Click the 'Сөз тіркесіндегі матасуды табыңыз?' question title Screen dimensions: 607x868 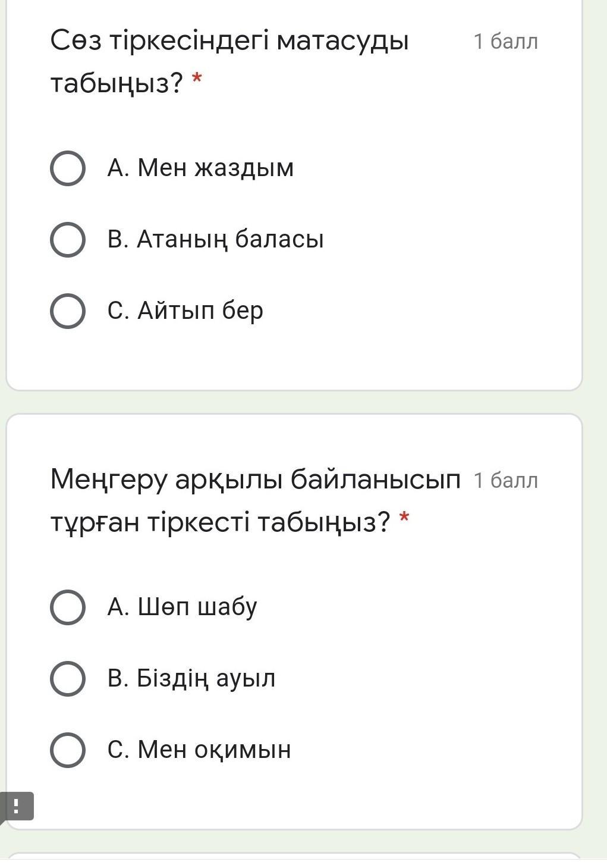pyautogui.click(x=229, y=62)
